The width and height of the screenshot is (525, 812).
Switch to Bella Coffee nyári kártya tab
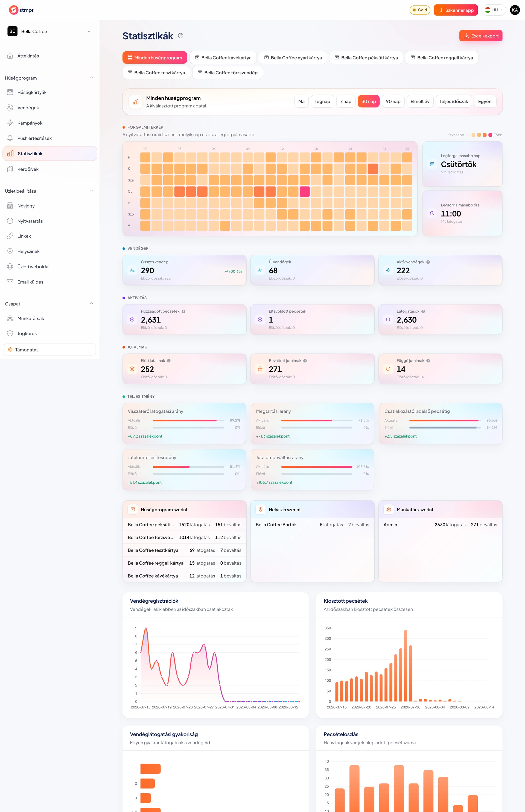pos(293,58)
